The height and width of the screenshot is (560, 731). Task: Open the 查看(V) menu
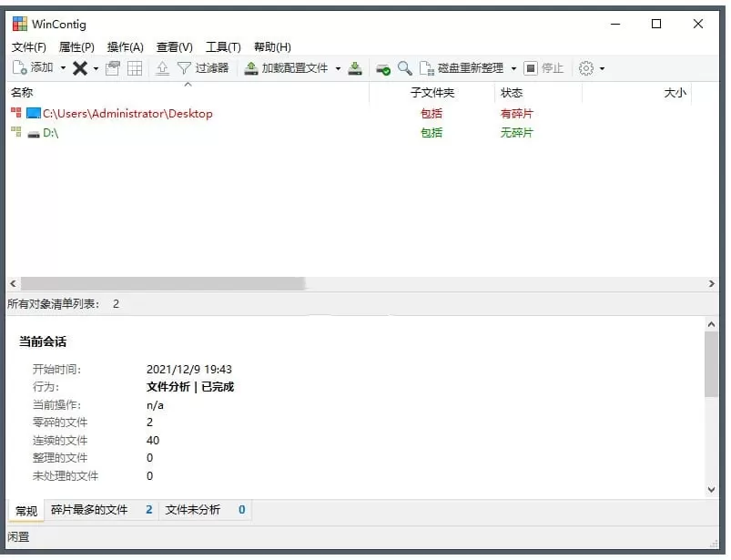coord(175,47)
